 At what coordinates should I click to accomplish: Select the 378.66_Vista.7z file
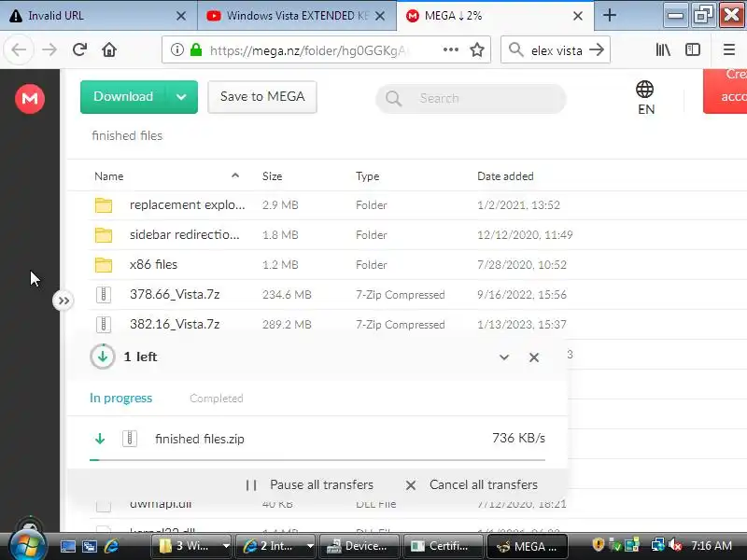[x=175, y=294]
